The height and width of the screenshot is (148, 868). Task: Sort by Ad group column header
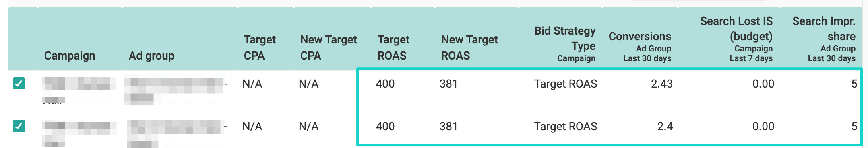pyautogui.click(x=151, y=55)
